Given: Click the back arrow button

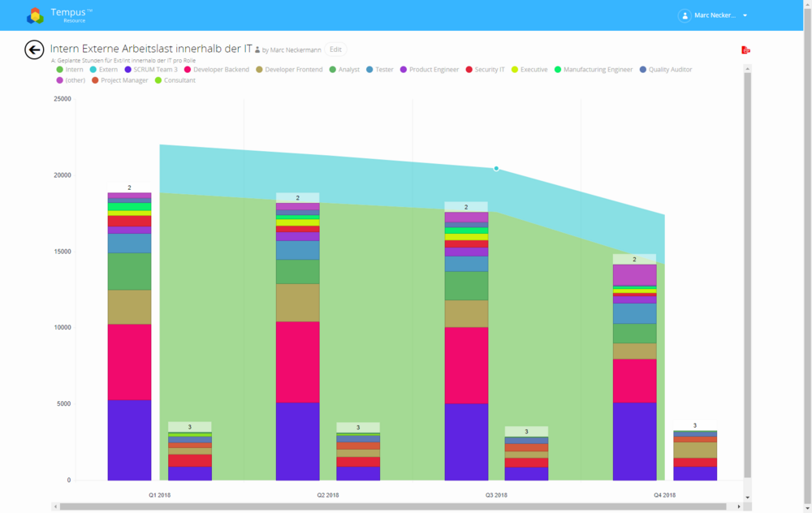Looking at the screenshot, I should [x=34, y=50].
